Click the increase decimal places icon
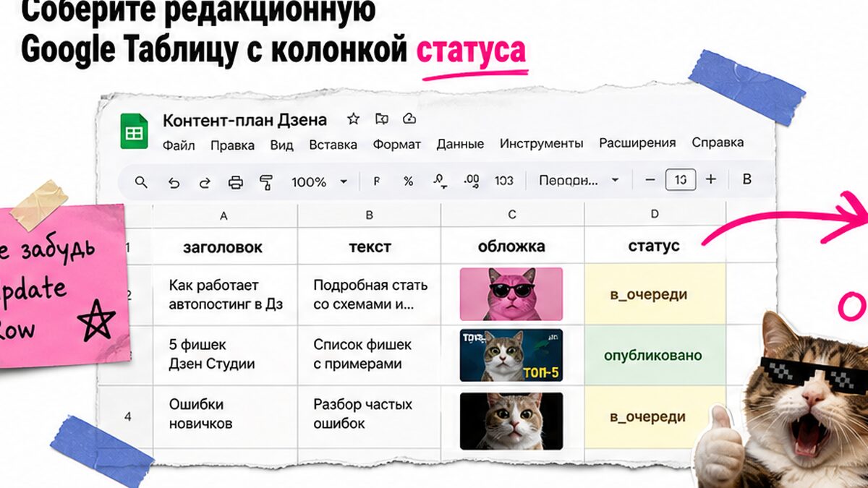The image size is (868, 488). (x=472, y=181)
